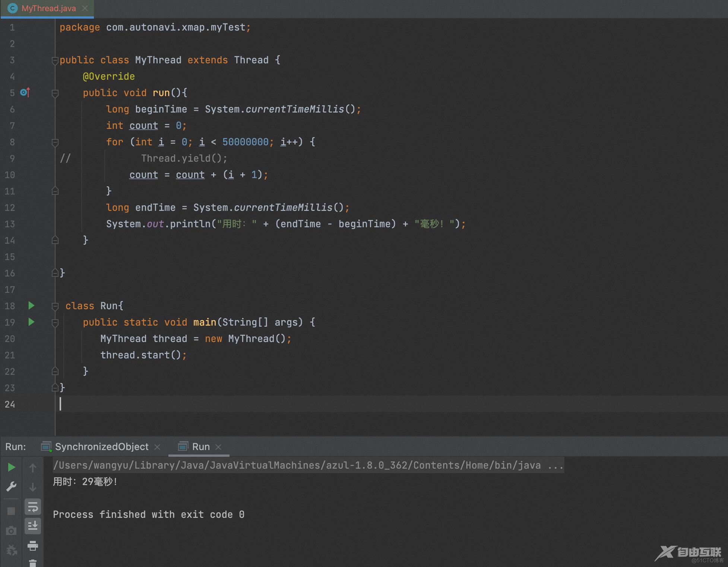Click 'thread.start();' on line 21
This screenshot has height=567, width=728.
click(x=143, y=355)
